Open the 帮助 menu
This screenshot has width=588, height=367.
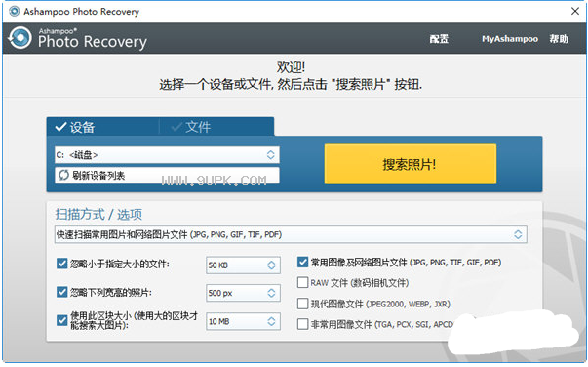[559, 39]
